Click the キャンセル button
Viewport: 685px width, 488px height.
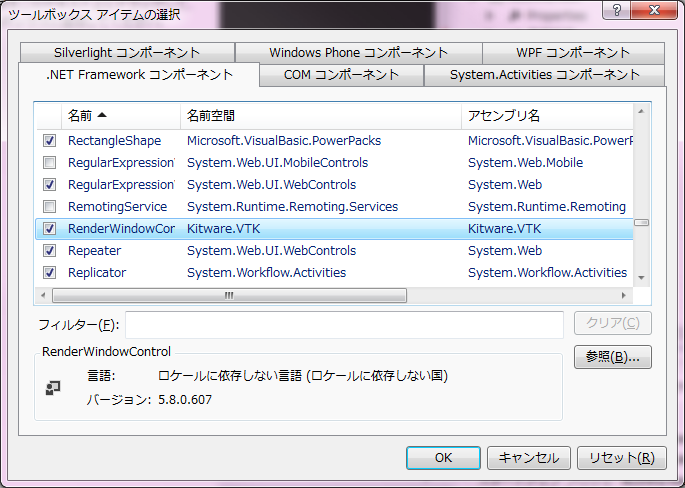(x=529, y=458)
